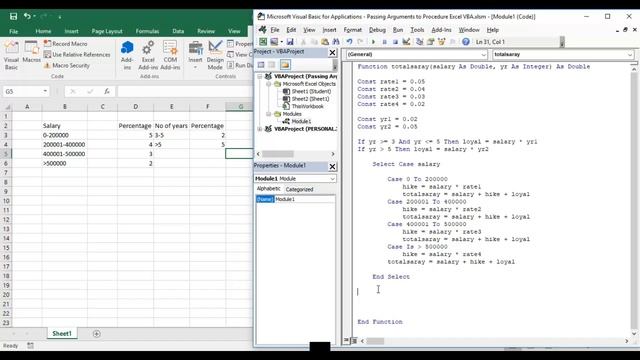
Task: Click the Insert UserForm icon in VBA toolbar
Action: point(274,42)
